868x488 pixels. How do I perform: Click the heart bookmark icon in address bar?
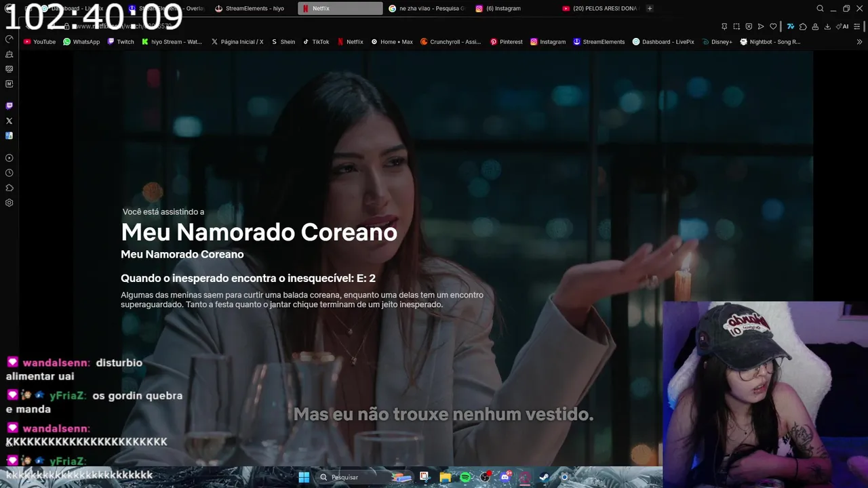click(x=773, y=26)
